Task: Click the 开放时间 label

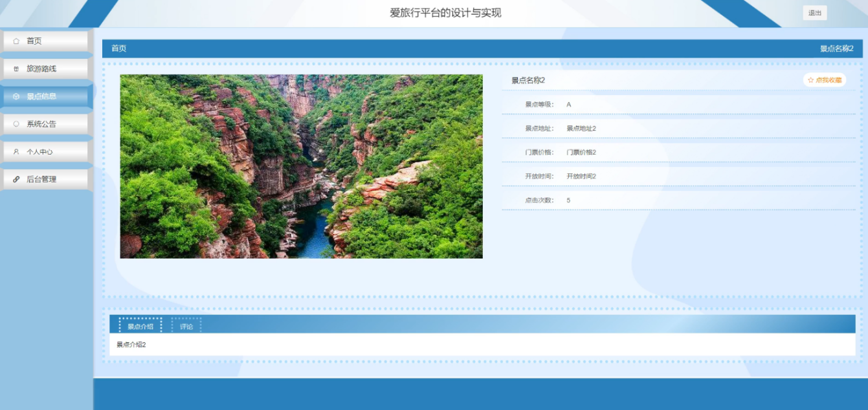Action: [539, 176]
